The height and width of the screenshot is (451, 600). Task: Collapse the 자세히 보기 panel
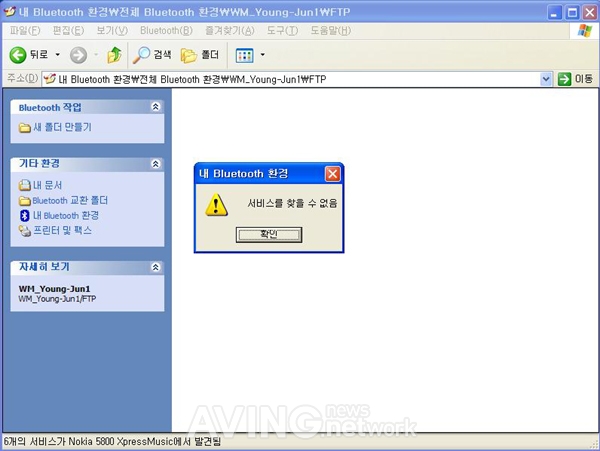pyautogui.click(x=155, y=267)
